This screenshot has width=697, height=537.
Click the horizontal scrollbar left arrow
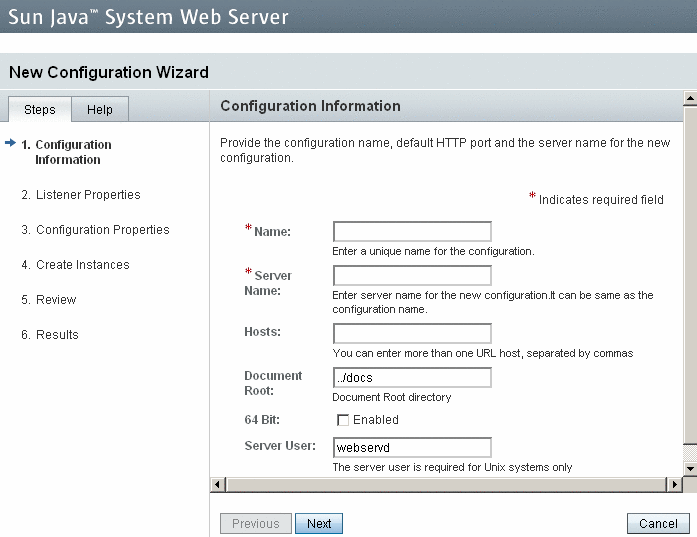(x=217, y=485)
